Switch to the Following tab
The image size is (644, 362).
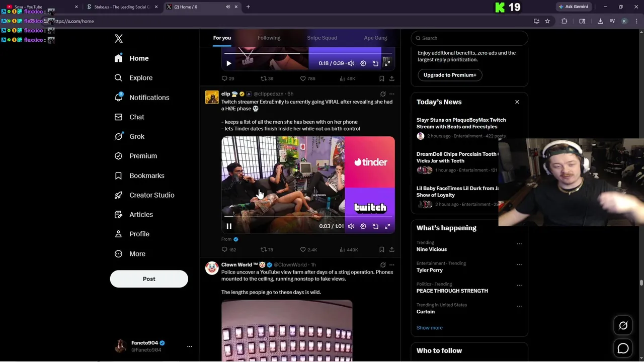pyautogui.click(x=269, y=38)
